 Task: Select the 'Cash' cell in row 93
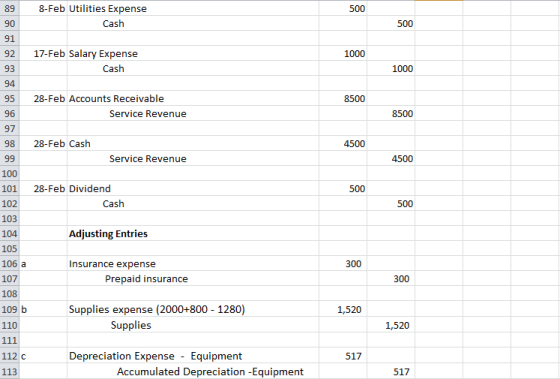[x=193, y=68]
